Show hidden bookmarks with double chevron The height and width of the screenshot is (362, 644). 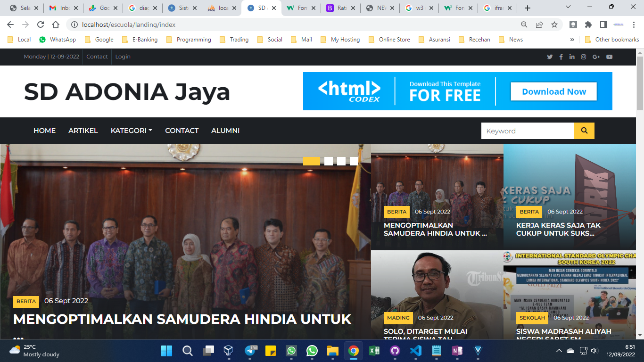tap(572, 40)
